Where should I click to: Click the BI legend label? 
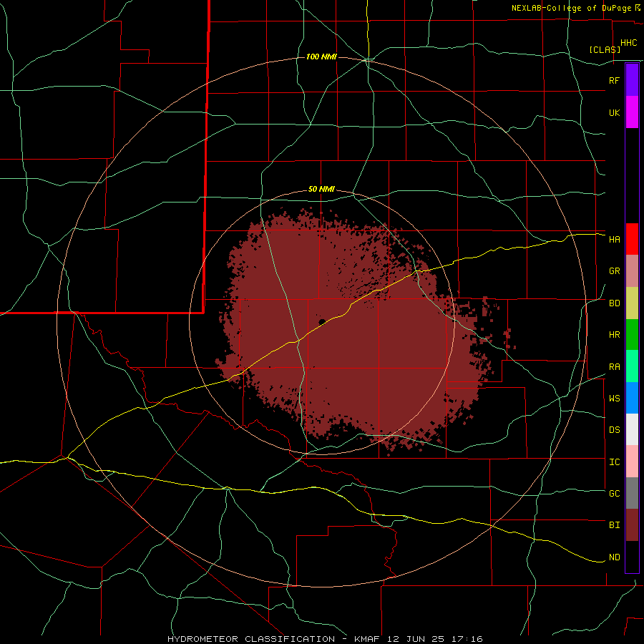pyautogui.click(x=614, y=525)
